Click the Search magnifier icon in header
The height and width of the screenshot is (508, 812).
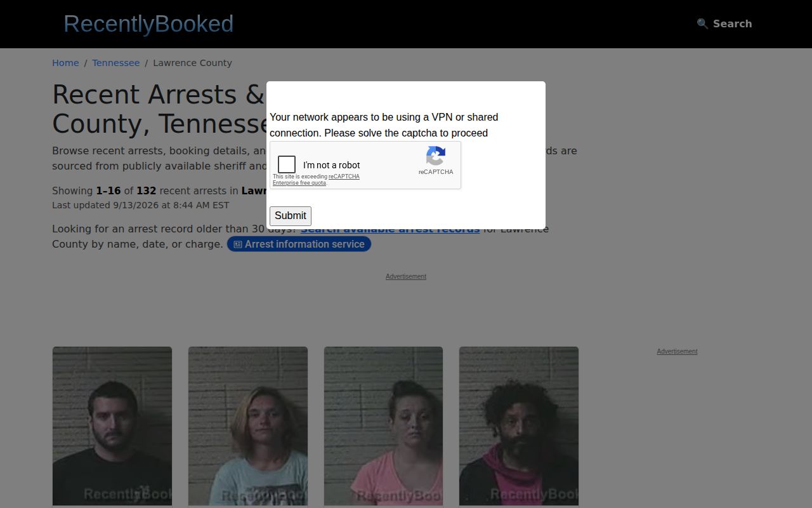click(702, 23)
